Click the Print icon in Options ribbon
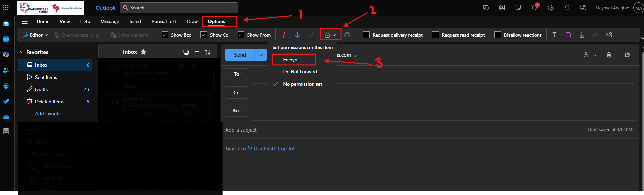 347,35
